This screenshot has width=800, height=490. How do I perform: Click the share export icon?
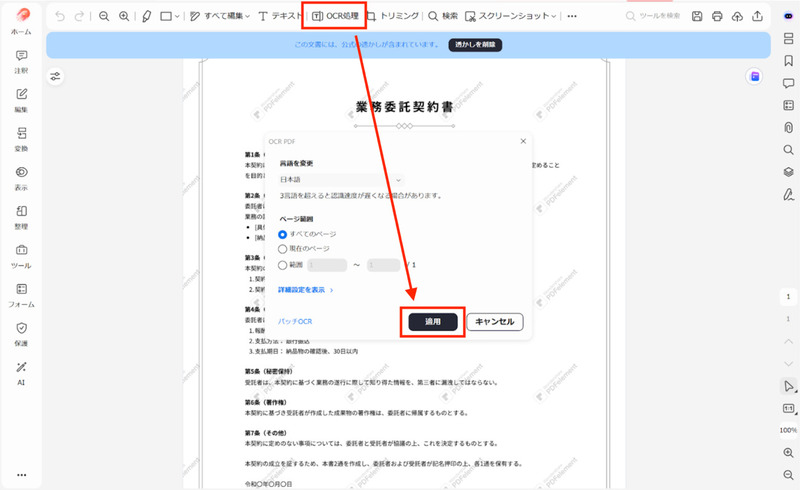coord(758,16)
